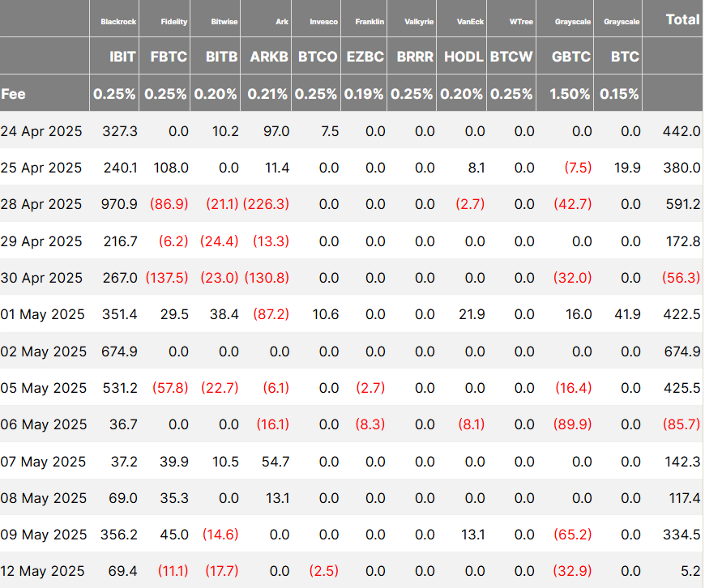Select the 28 Apr 2025 date
This screenshot has width=705, height=588.
[41, 204]
